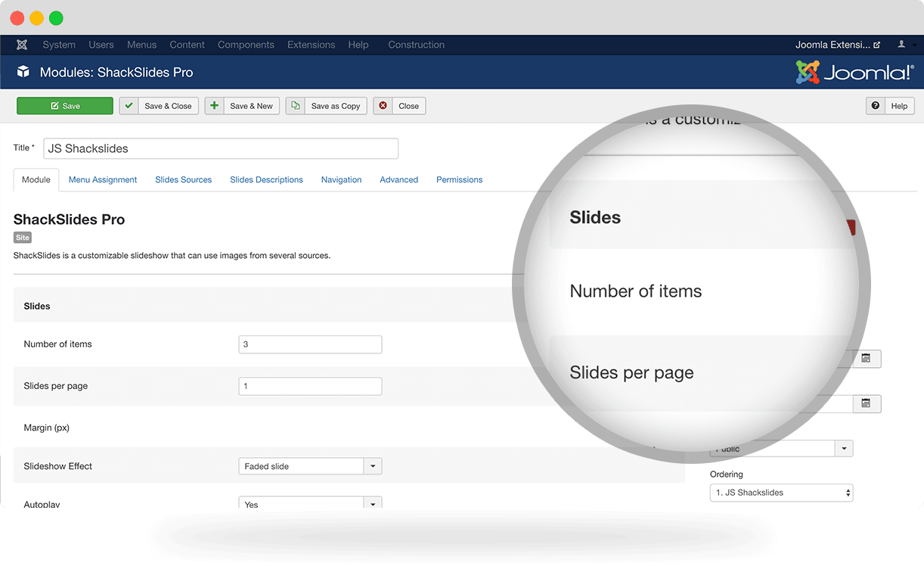Open the upper calendar date picker icon
This screenshot has height=566, width=924.
click(x=867, y=358)
